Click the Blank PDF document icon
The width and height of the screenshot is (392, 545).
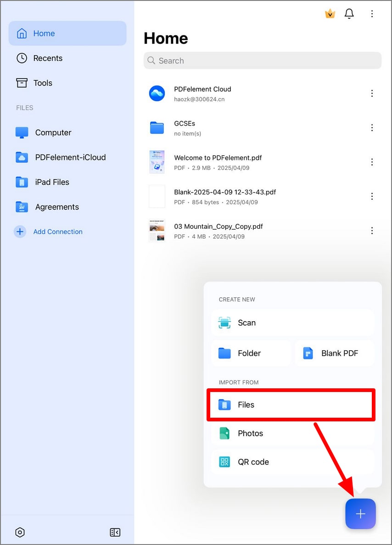308,353
